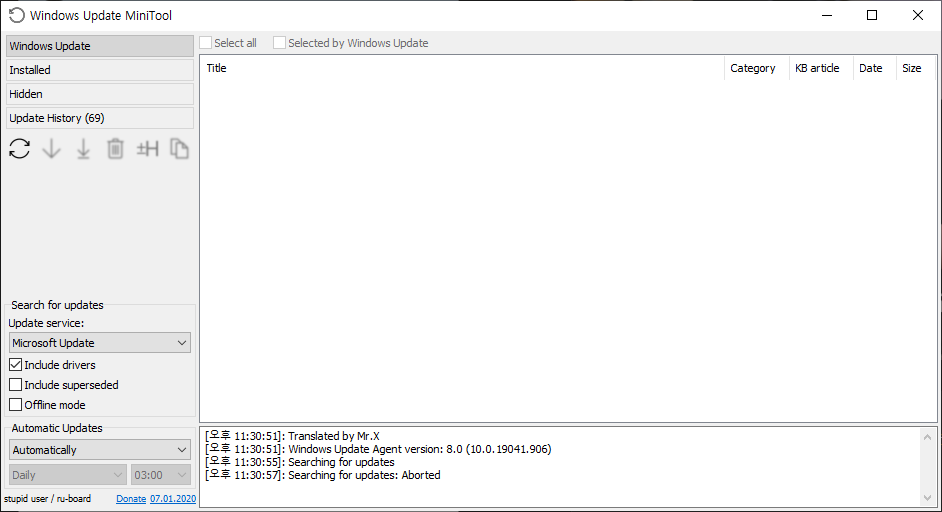942x512 pixels.
Task: Switch to the Installed tab
Action: pyautogui.click(x=100, y=70)
